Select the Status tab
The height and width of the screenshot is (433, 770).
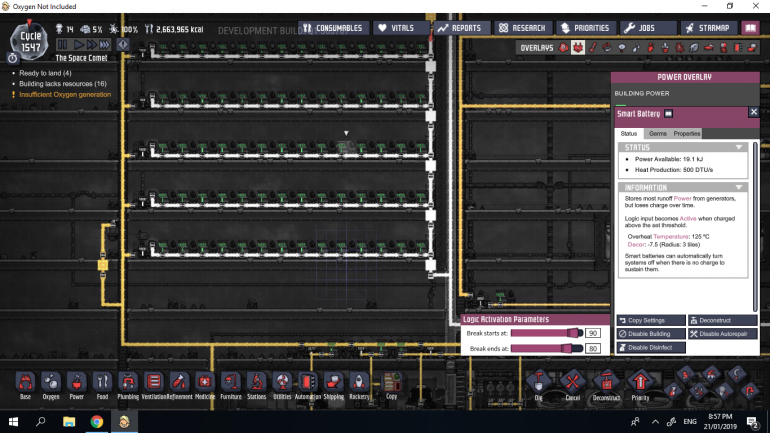tap(629, 134)
